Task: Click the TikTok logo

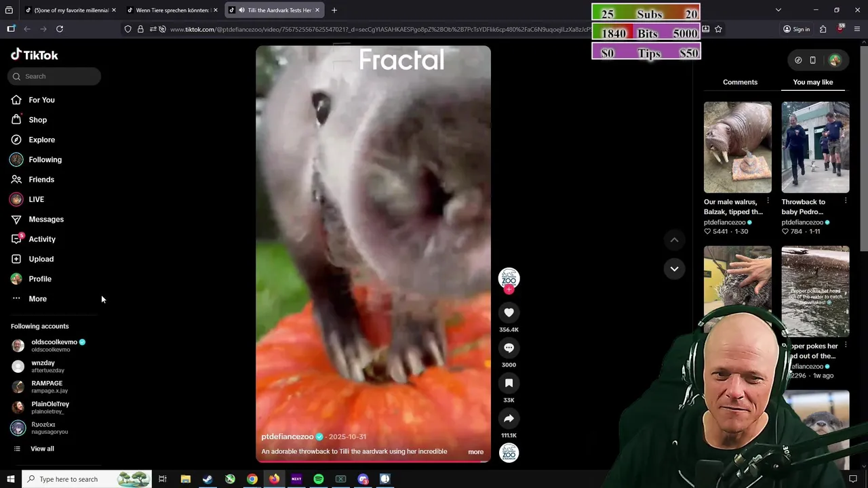Action: point(34,55)
